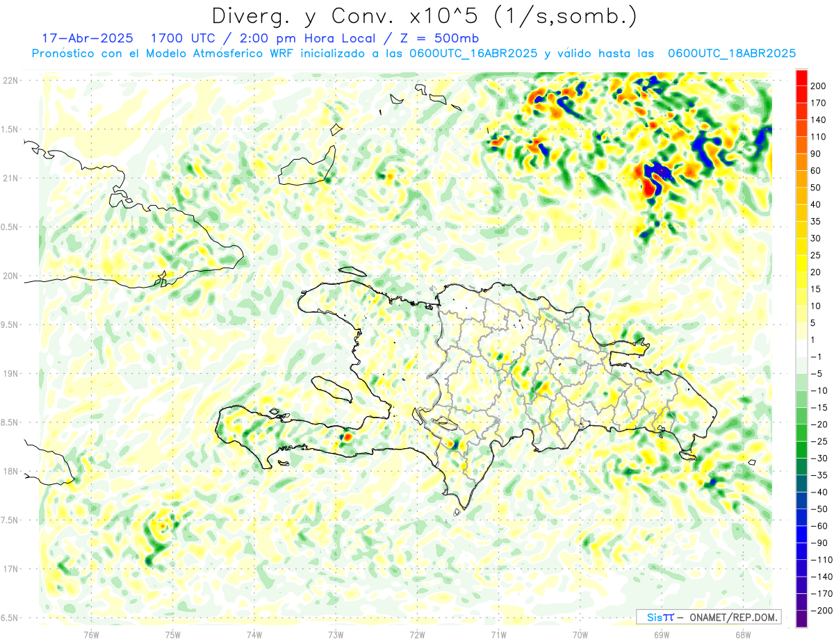This screenshot has height=644, width=834.
Task: Click the '1.5N' axis label
Action: (x=10, y=129)
